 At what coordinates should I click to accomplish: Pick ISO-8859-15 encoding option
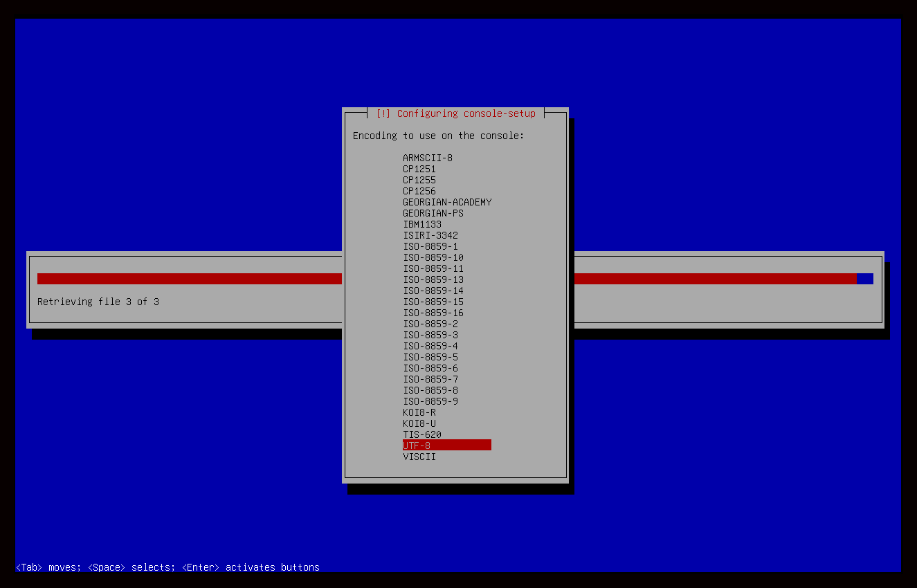(433, 302)
